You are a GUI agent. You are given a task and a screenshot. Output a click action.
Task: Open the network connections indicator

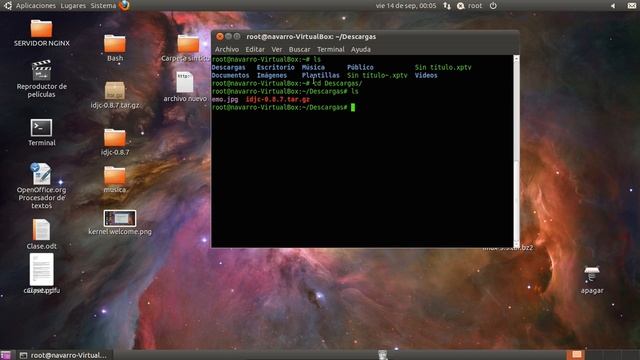[447, 6]
